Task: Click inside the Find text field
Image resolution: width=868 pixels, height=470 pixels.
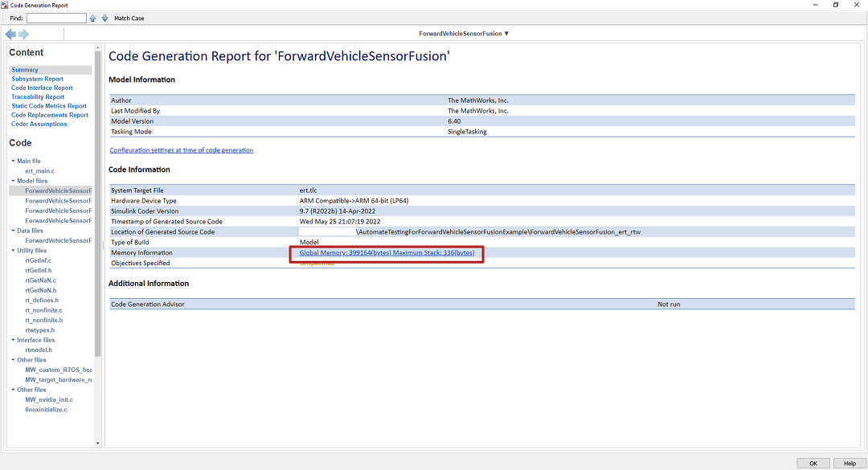Action: [x=56, y=18]
